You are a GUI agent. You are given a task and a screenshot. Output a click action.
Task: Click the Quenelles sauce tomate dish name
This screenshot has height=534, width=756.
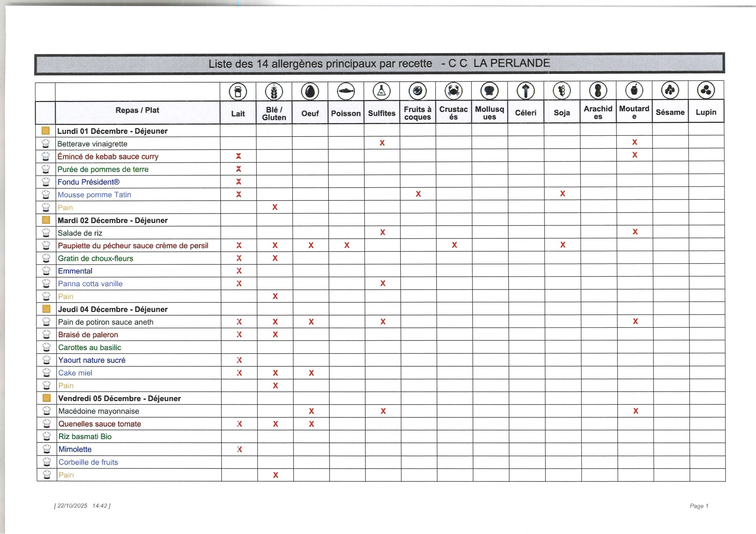[100, 424]
